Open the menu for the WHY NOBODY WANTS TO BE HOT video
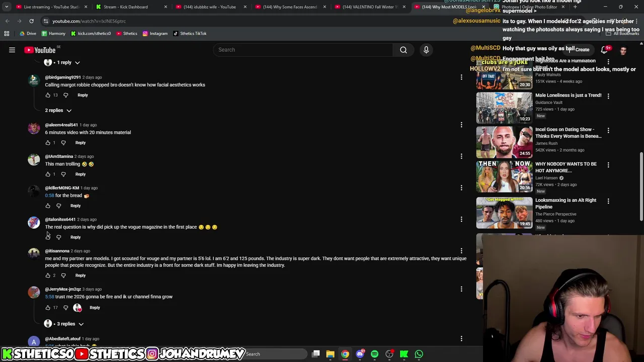Viewport: 644px width, 362px height. point(608,164)
